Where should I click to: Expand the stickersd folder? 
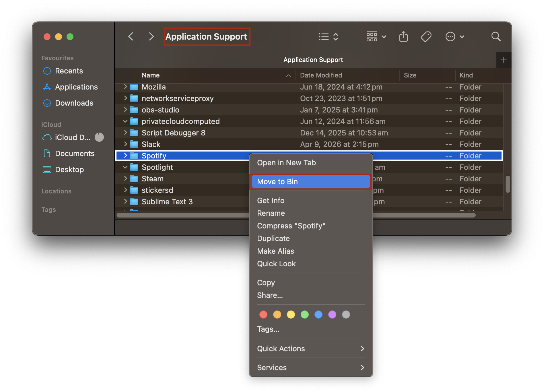pyautogui.click(x=125, y=190)
